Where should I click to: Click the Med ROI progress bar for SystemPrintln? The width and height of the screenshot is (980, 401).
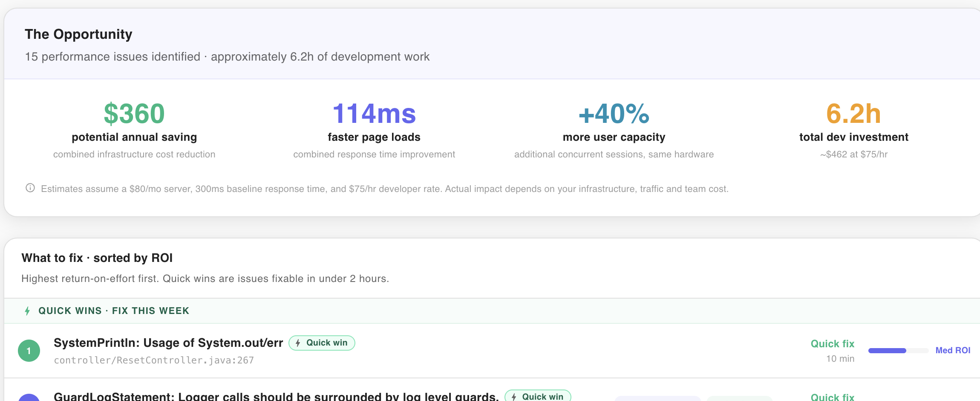click(x=898, y=351)
